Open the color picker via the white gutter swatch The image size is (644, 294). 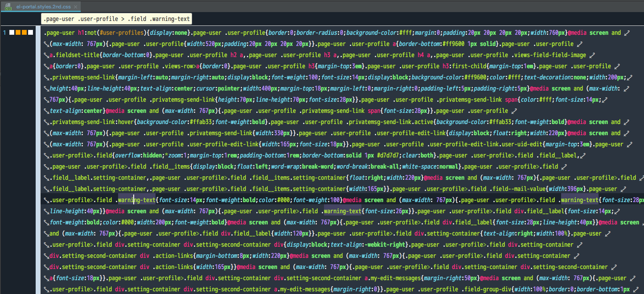tap(12, 33)
